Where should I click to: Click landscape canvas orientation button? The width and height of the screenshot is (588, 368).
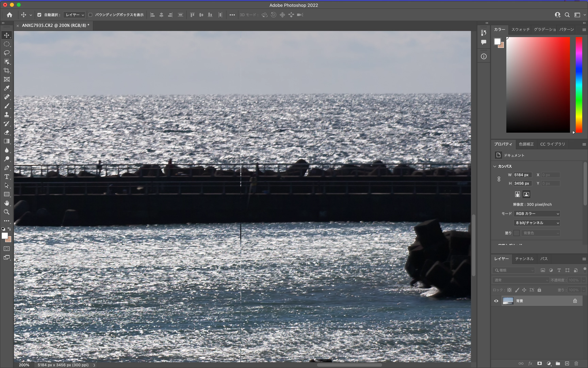pyautogui.click(x=526, y=194)
